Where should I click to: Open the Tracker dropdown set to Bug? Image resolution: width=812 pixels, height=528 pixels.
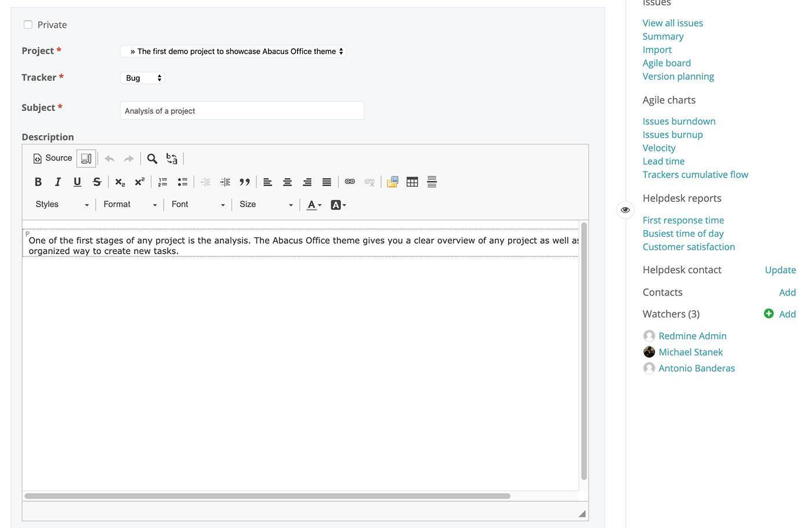(x=143, y=78)
